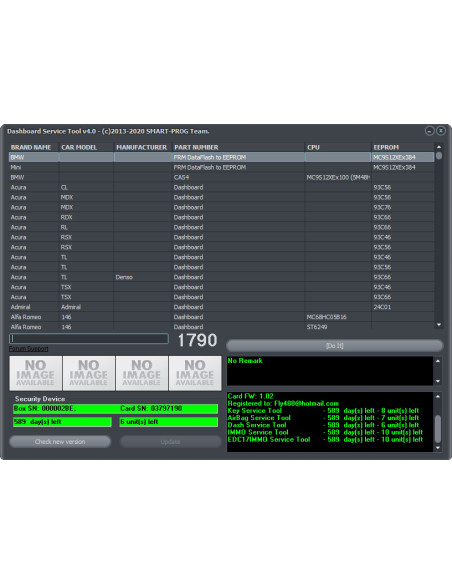The image size is (452, 584).
Task: Click the 1790 record counter
Action: [x=197, y=340]
